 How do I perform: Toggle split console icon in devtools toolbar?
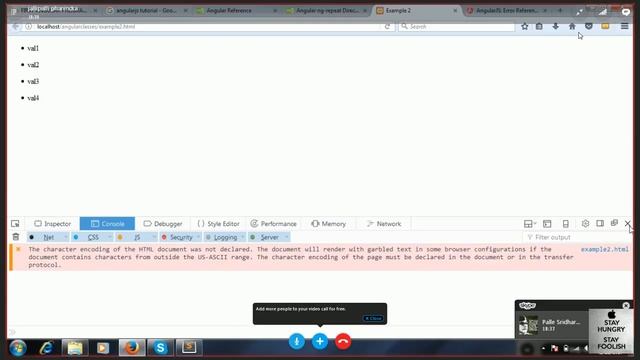[547, 224]
